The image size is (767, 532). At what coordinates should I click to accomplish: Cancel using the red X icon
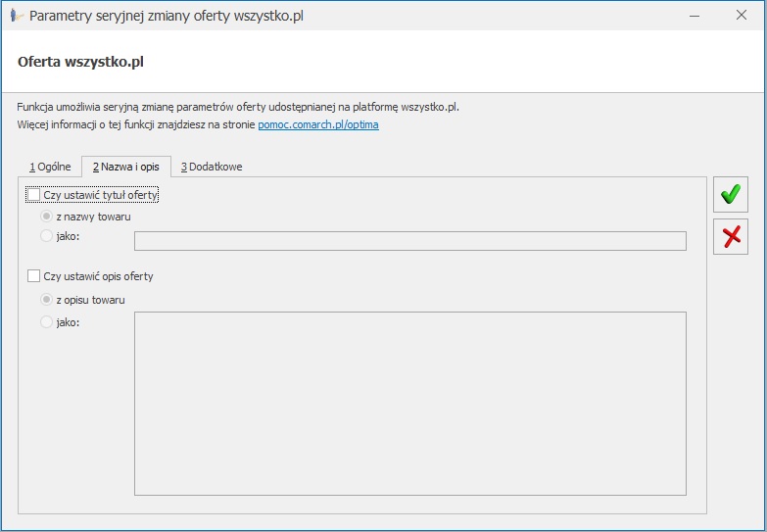pyautogui.click(x=731, y=236)
